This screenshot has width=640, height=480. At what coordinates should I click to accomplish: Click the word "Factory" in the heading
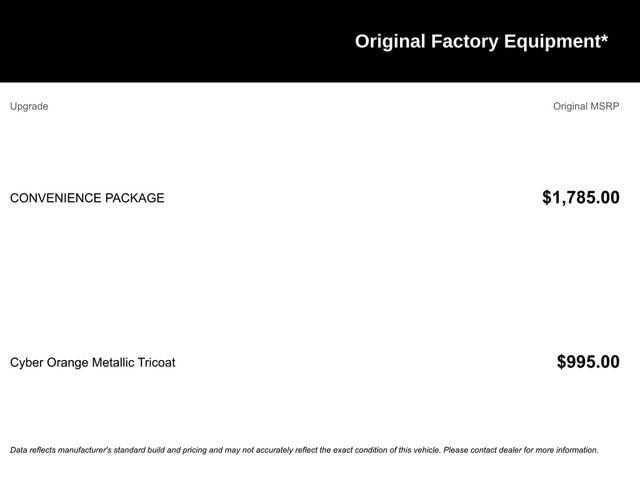463,41
